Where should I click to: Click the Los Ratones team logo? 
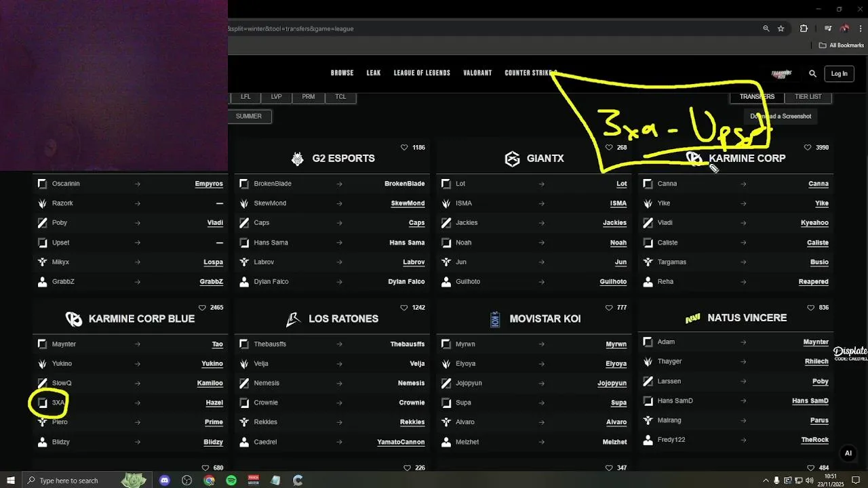pyautogui.click(x=293, y=319)
